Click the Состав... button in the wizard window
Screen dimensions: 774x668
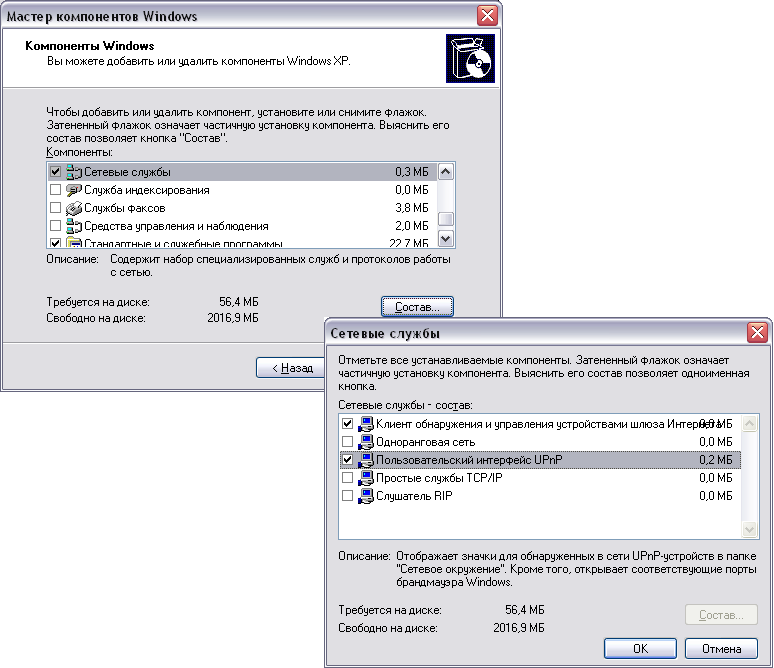pyautogui.click(x=417, y=307)
